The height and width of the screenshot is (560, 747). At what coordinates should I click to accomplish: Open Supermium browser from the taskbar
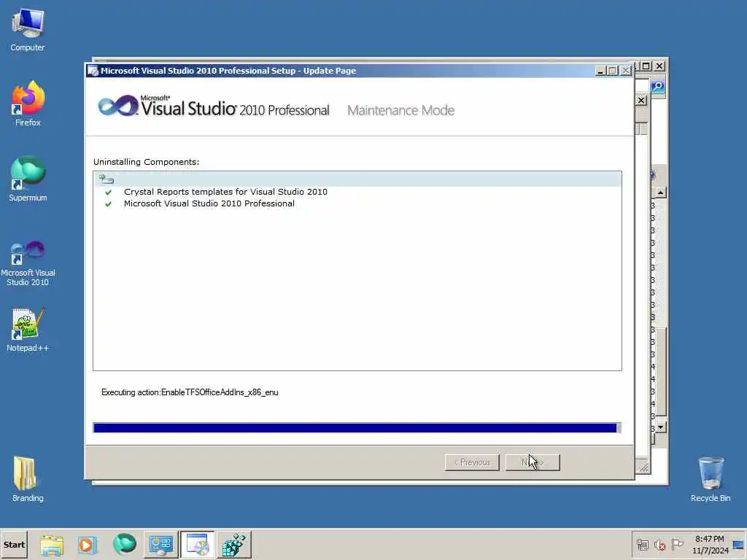point(124,545)
